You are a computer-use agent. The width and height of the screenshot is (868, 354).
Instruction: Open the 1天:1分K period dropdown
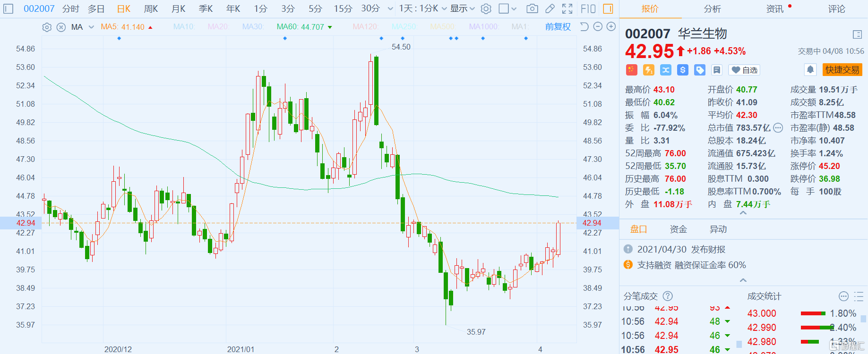point(422,8)
